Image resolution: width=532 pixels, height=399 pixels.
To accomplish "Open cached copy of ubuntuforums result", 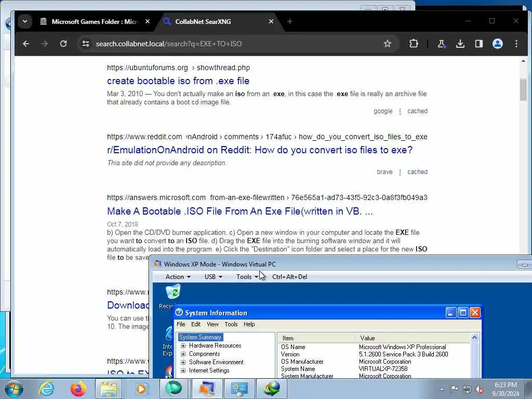I will coord(417,111).
